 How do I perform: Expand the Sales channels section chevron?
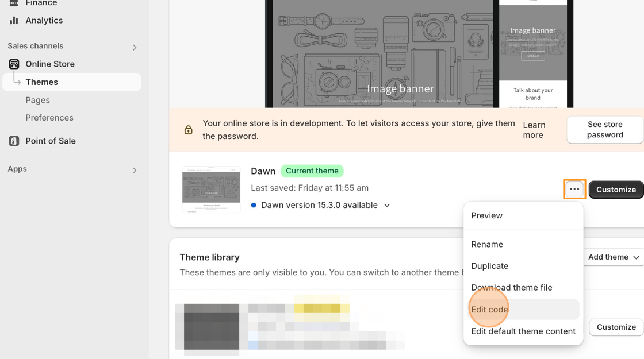tap(135, 47)
